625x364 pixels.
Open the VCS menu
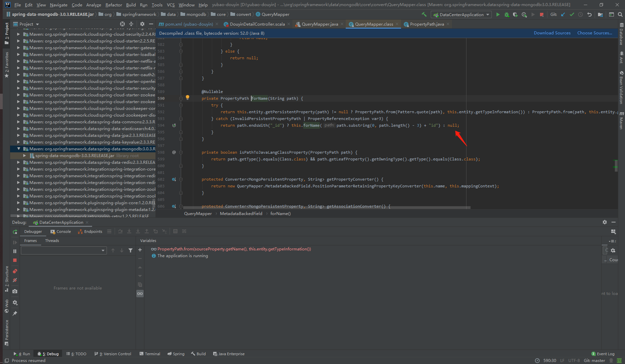point(171,5)
